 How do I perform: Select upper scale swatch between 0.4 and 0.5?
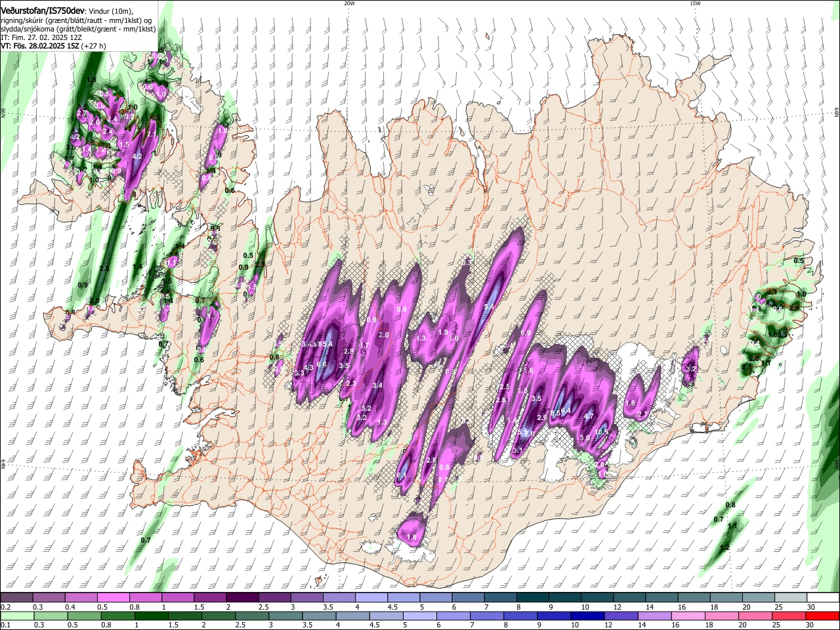pos(81,597)
